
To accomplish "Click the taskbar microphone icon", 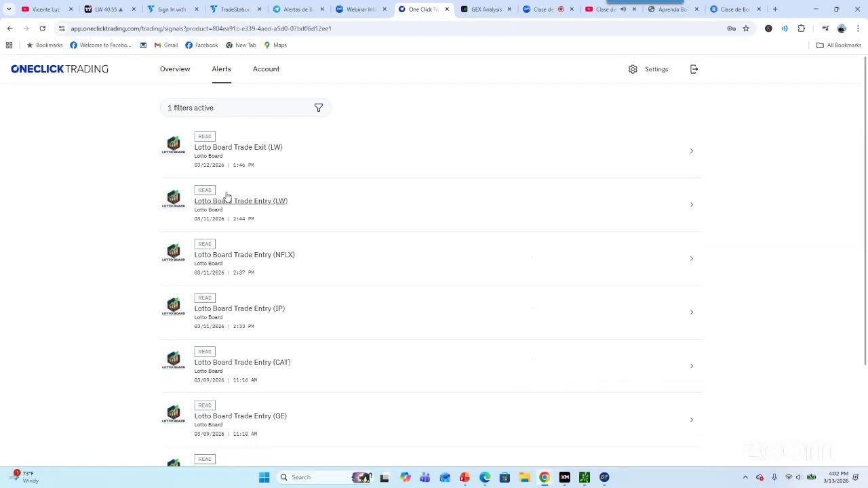I will coord(774,477).
